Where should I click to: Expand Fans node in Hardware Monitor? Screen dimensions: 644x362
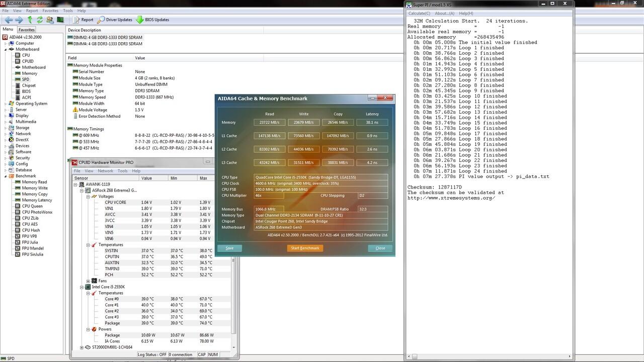88,281
